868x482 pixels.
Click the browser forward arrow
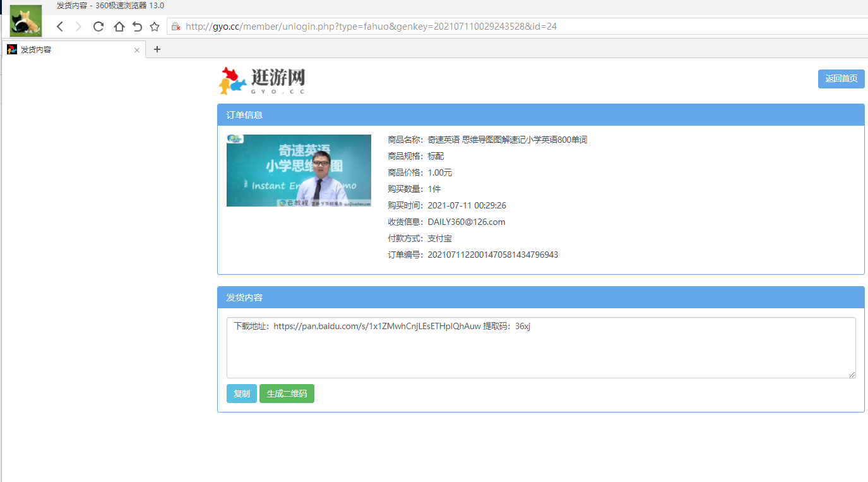[x=78, y=27]
